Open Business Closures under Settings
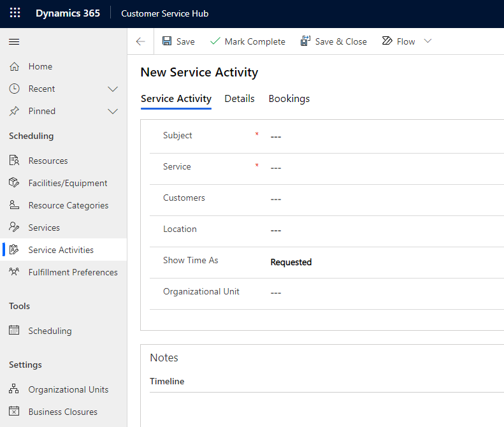 tap(64, 412)
